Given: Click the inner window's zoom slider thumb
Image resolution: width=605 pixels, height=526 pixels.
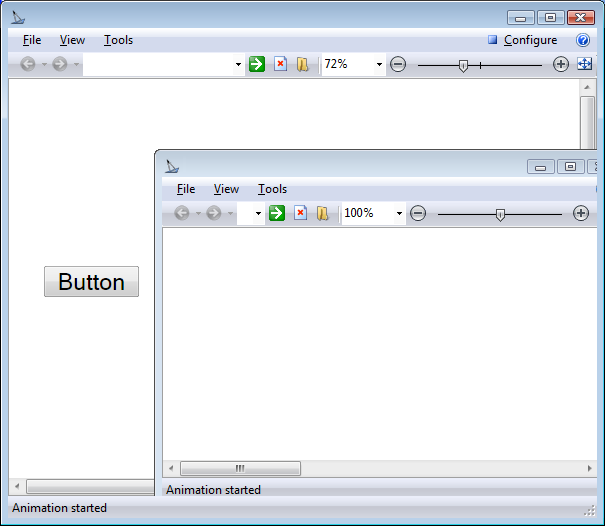Looking at the screenshot, I should (500, 215).
